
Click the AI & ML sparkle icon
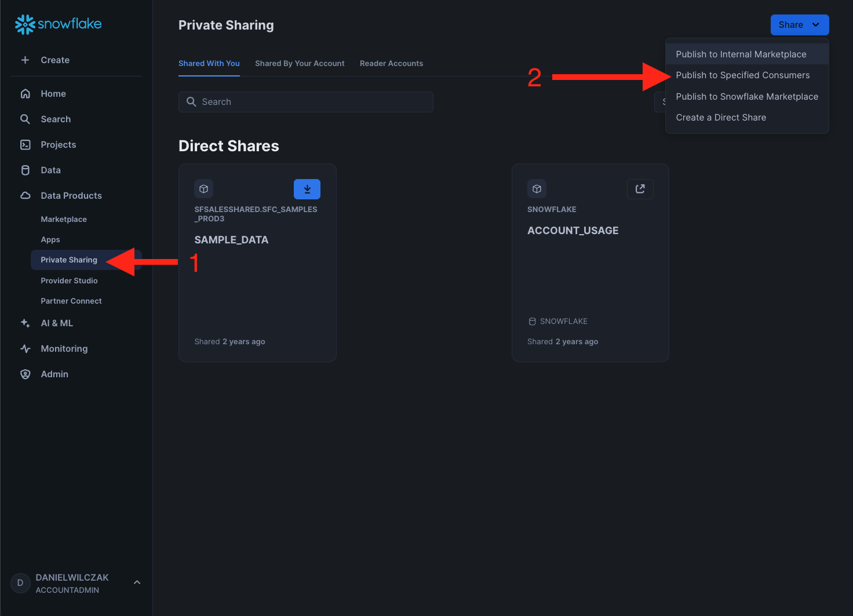pyautogui.click(x=25, y=323)
